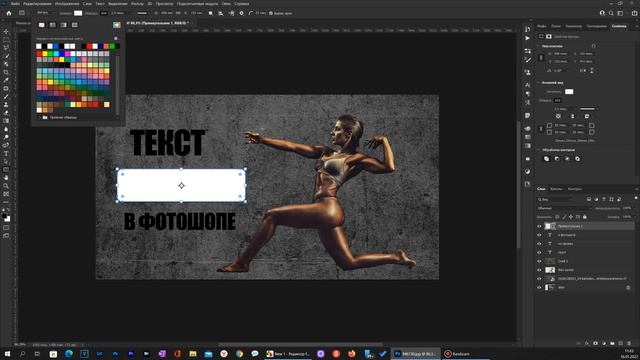Screen dimensions: 640x360
Task: Select the Move tool
Action: coord(6,31)
